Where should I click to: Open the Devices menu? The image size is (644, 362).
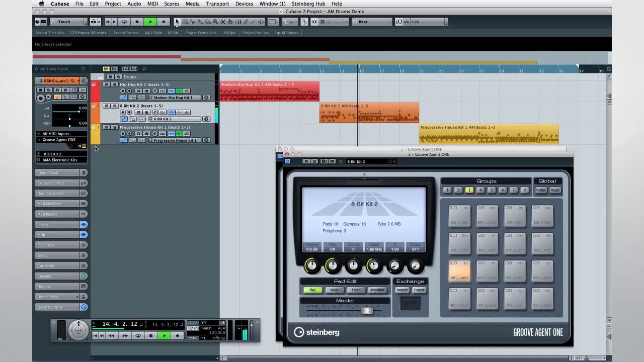click(244, 4)
